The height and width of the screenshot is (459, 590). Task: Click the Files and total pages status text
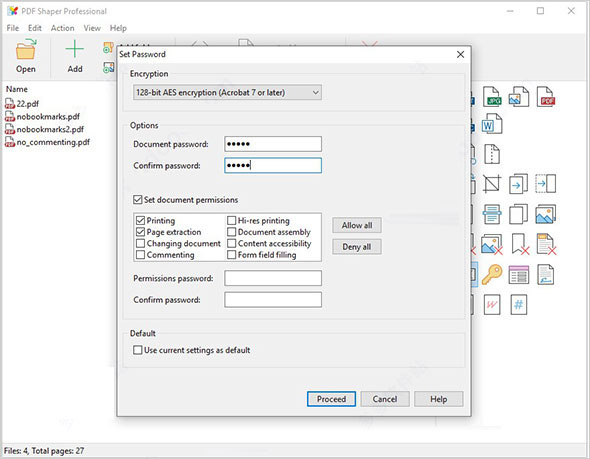(x=44, y=450)
